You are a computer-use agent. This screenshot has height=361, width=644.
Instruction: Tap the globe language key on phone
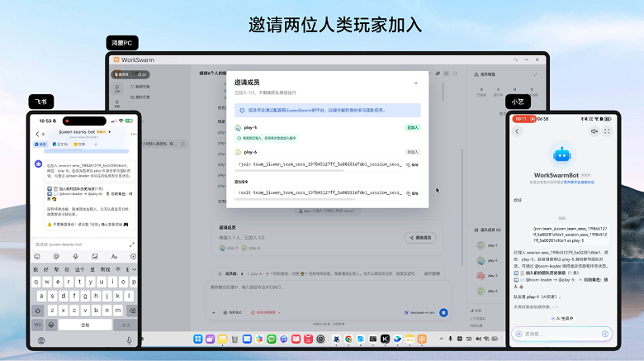click(x=41, y=340)
